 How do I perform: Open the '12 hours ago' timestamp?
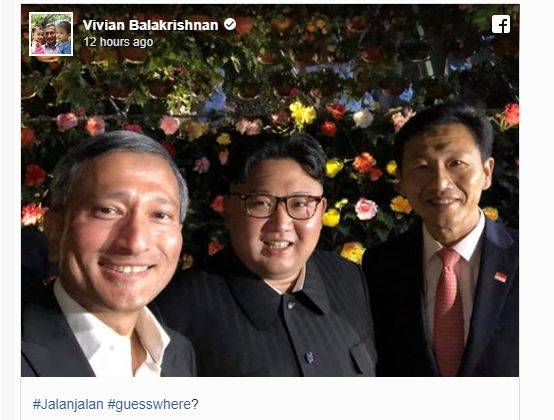pos(118,42)
